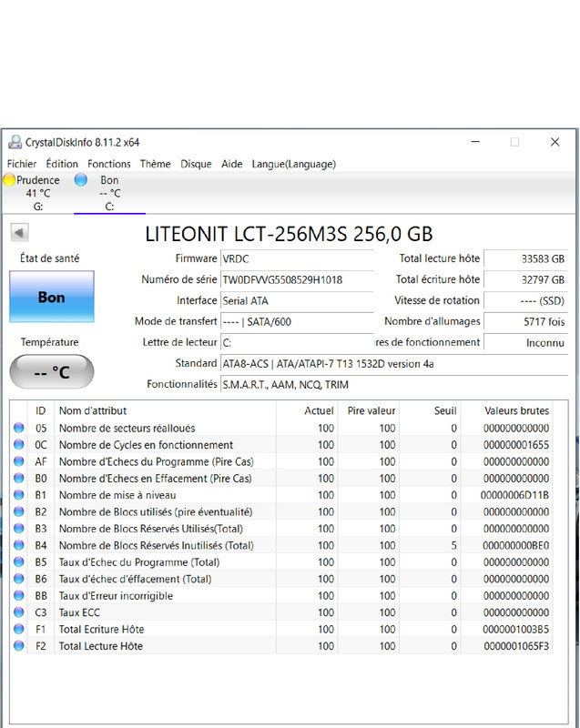The height and width of the screenshot is (728, 580).
Task: Open the Fonctions menu
Action: tap(109, 164)
